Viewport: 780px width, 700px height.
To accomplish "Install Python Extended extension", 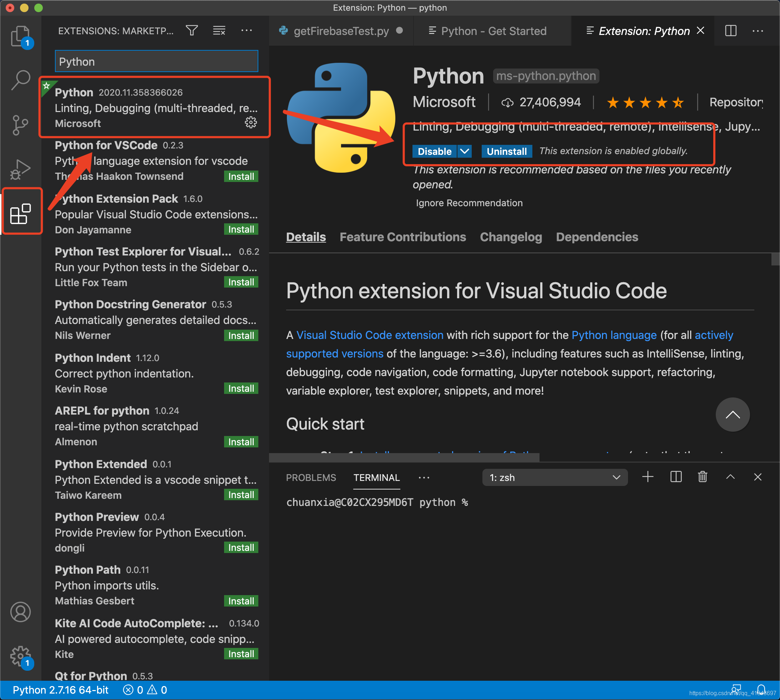I will pos(241,494).
